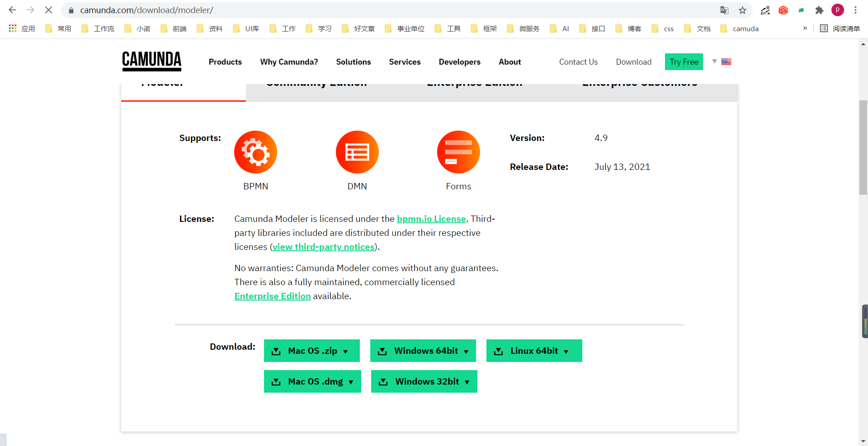This screenshot has width=868, height=446.
Task: Open the Chrome three-dot menu
Action: [856, 10]
